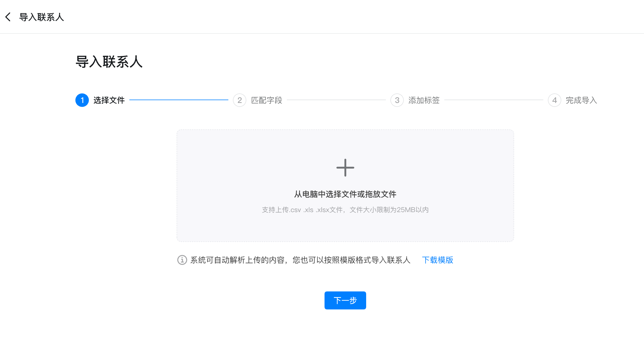Click step 1 circle indicator
This screenshot has height=337, width=644.
pyautogui.click(x=82, y=100)
